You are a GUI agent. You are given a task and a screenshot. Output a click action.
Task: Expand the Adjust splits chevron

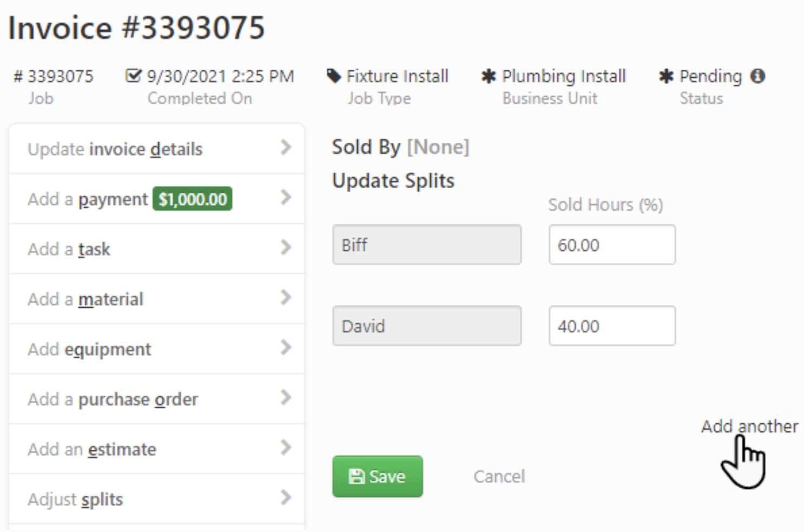click(x=287, y=498)
